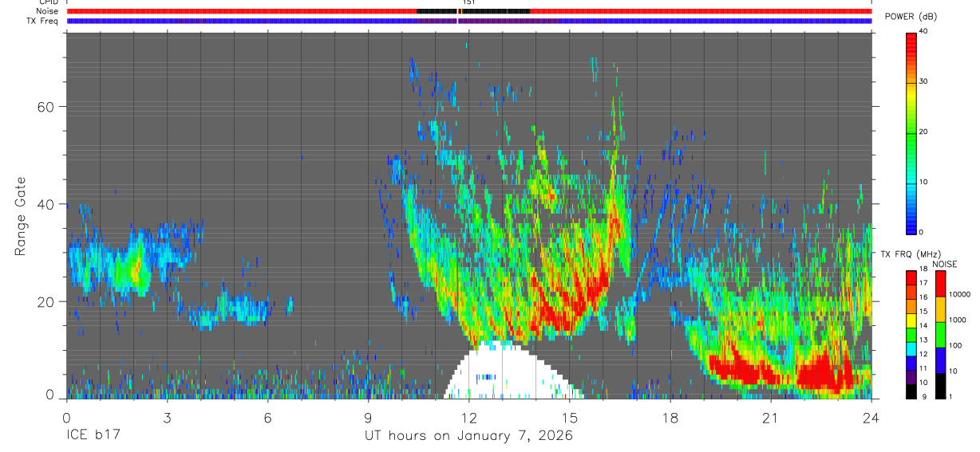Screen dimensions: 980x452
Task: Click the 6 tick on UT hours axis
Action: [x=268, y=417]
